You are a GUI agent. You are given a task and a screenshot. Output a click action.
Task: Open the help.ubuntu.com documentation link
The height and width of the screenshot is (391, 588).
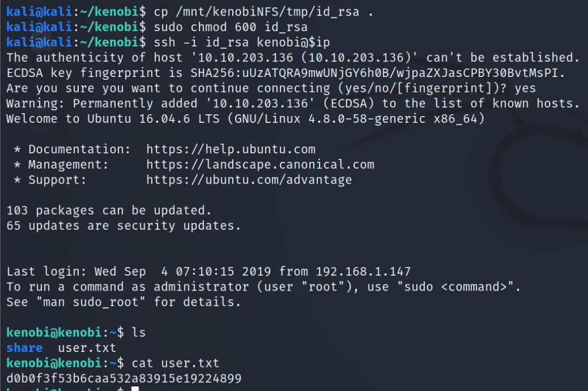[230, 149]
